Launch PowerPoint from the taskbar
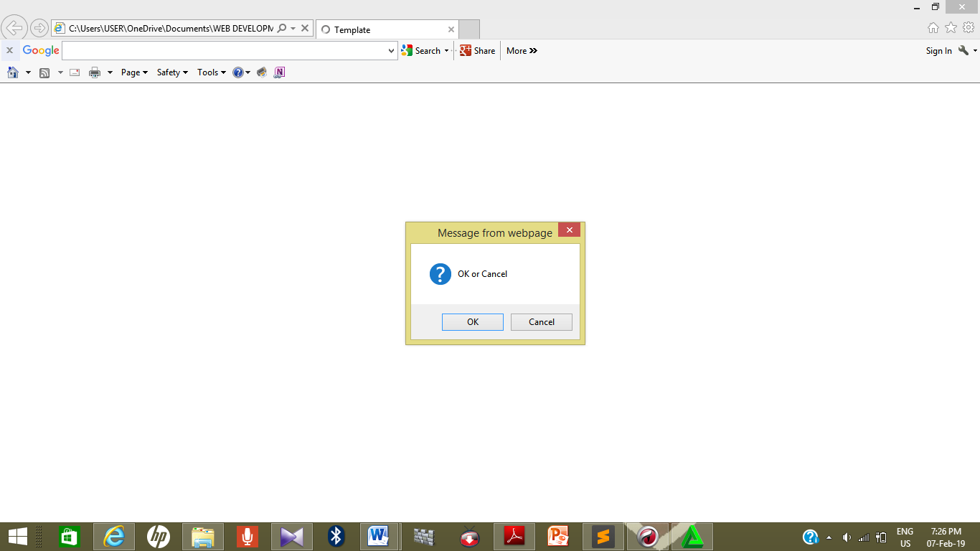 557,536
